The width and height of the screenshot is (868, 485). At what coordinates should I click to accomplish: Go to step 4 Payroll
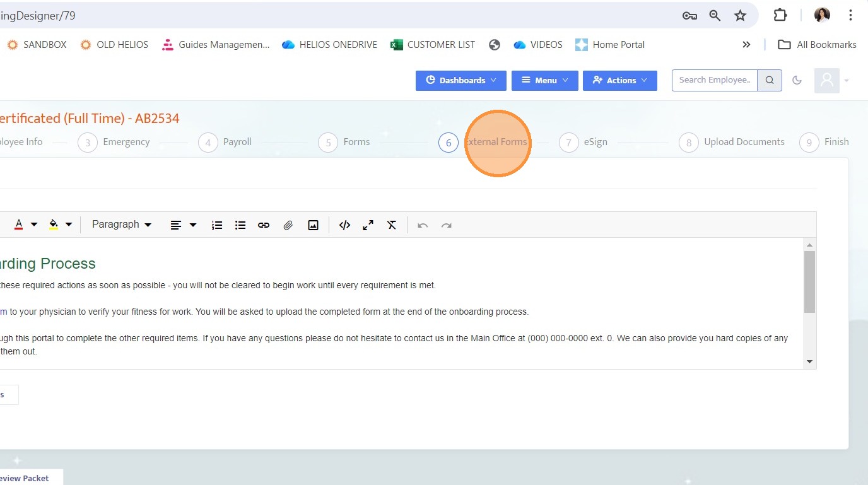click(225, 142)
